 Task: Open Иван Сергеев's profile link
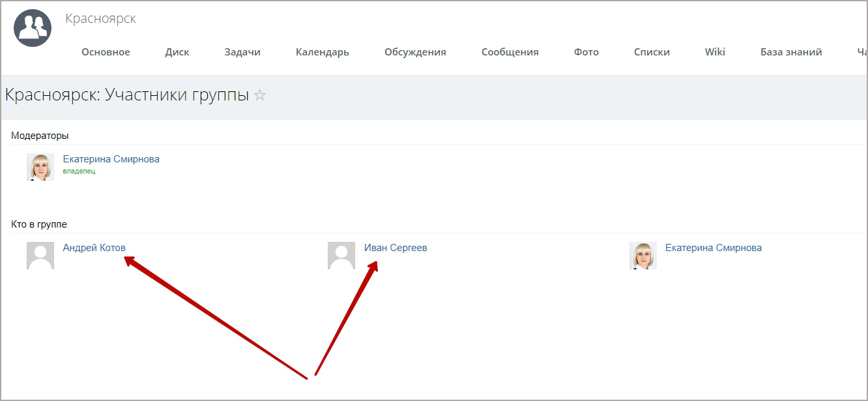pyautogui.click(x=396, y=248)
